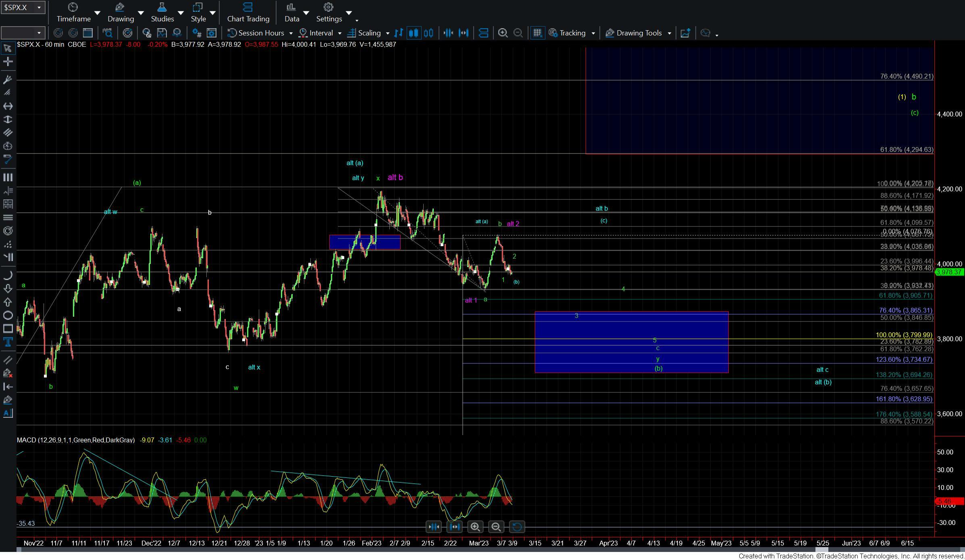Image resolution: width=965 pixels, height=560 pixels.
Task: Select the horizontal lines Fibonacci tool
Action: (x=8, y=217)
